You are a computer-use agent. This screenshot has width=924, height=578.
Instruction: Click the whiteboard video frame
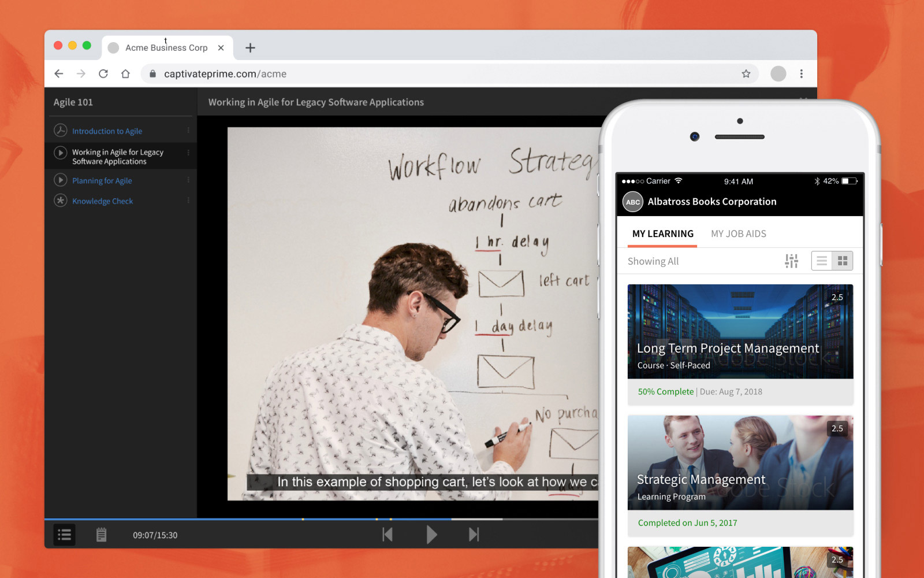pos(413,313)
